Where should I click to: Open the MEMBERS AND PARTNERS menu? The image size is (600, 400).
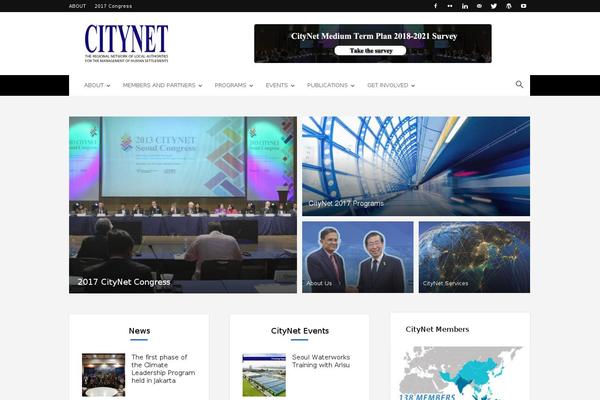(x=159, y=85)
